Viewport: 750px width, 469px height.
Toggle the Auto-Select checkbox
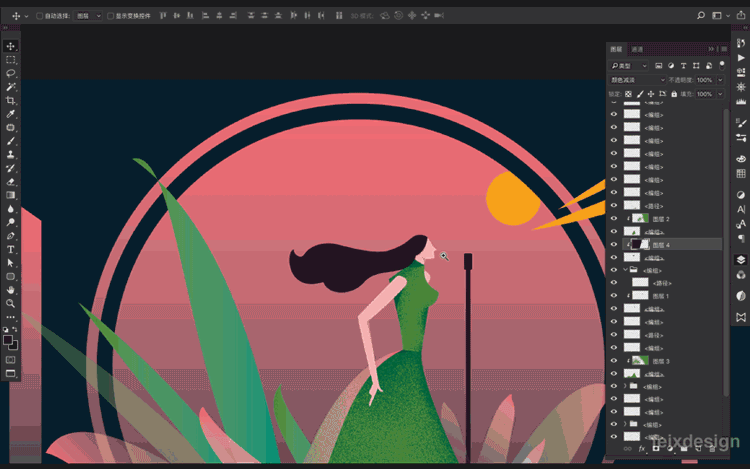pos(40,16)
